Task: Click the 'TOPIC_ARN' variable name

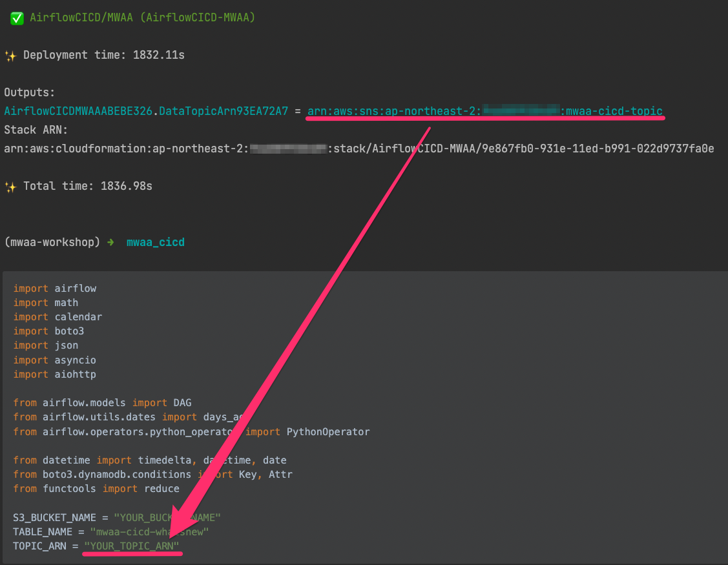Action: point(39,546)
